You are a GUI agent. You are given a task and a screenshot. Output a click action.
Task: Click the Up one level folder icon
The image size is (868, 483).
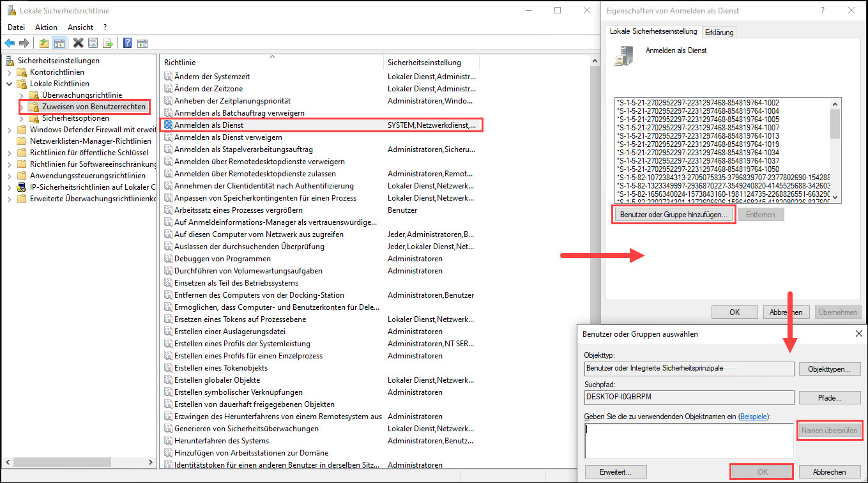coord(43,43)
